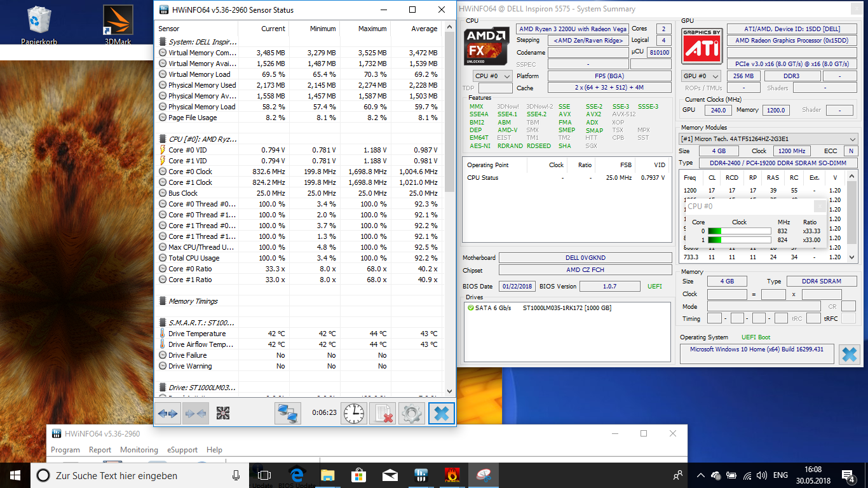This screenshot has width=868, height=488.
Task: Open sensor settings gear icon
Action: pos(412,414)
